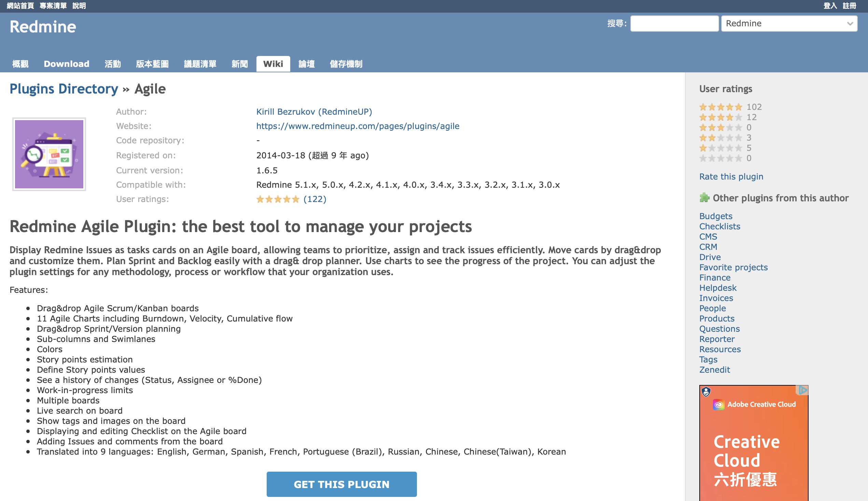Open the Redmine project selector dropdown
Image resolution: width=868 pixels, height=501 pixels.
pos(789,24)
